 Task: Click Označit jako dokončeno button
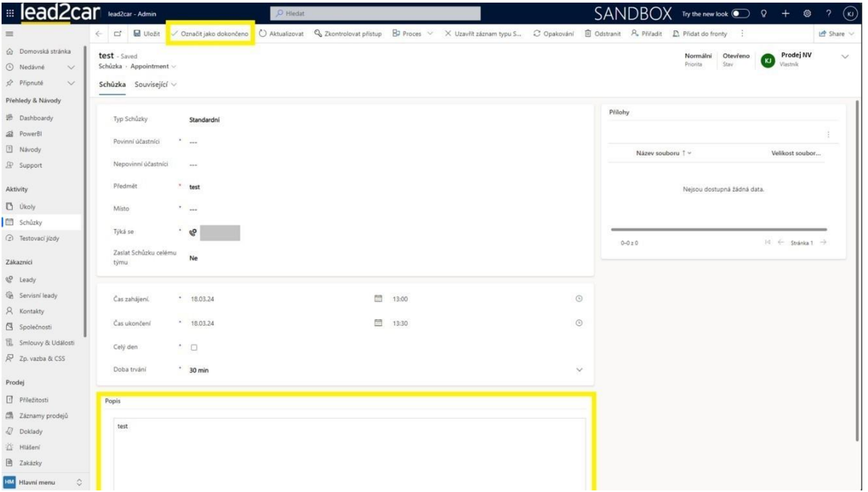click(x=210, y=33)
